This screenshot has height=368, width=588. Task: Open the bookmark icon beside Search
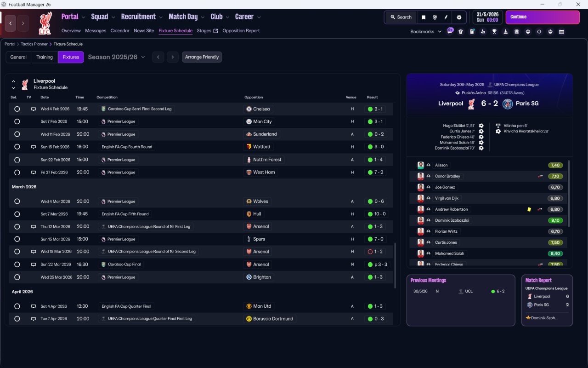424,17
